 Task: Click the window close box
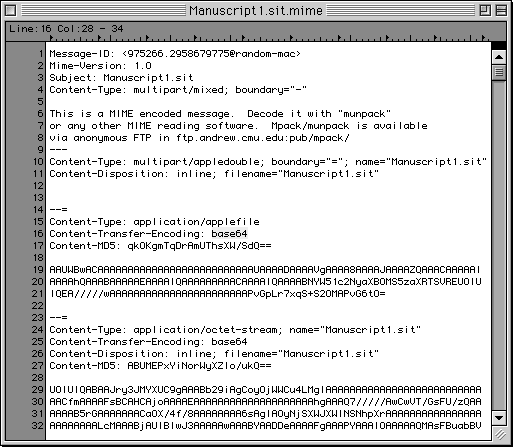point(11,11)
